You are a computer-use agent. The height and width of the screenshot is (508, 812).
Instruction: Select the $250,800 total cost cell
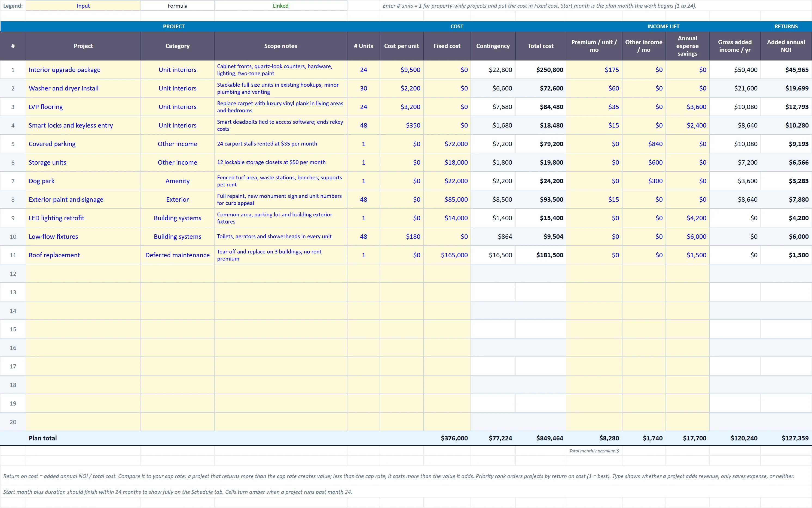541,69
